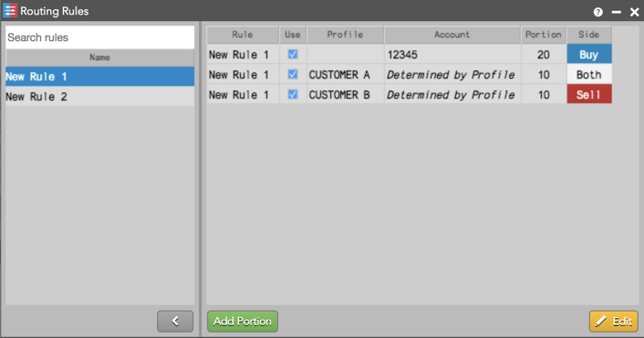
Task: Select New Rule 2 in list
Action: [99, 97]
